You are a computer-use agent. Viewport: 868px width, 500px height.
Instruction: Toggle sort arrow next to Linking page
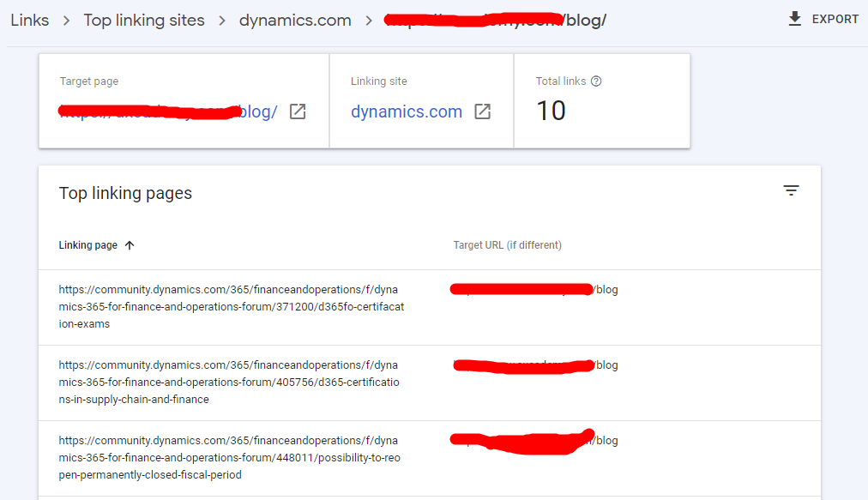(x=130, y=245)
